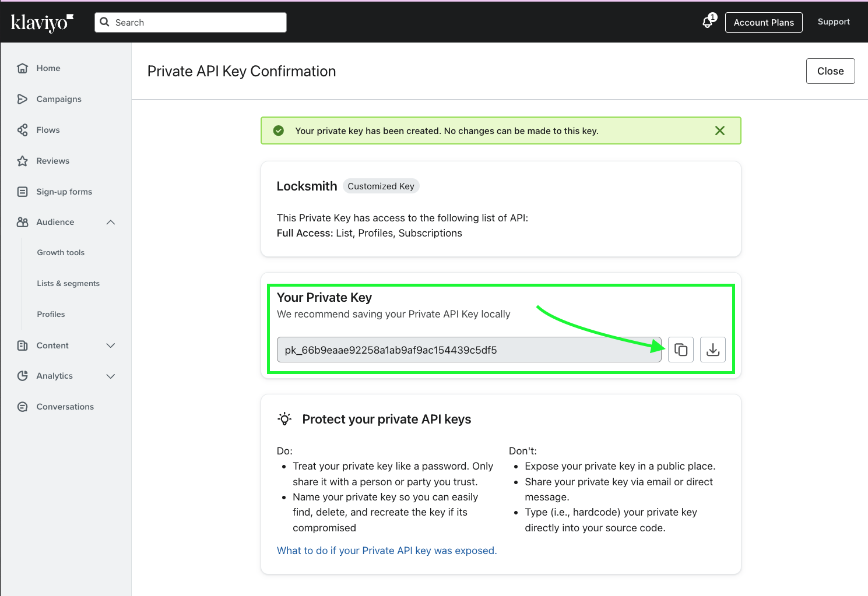This screenshot has height=596, width=868.
Task: Click the search magnifier icon
Action: click(105, 22)
